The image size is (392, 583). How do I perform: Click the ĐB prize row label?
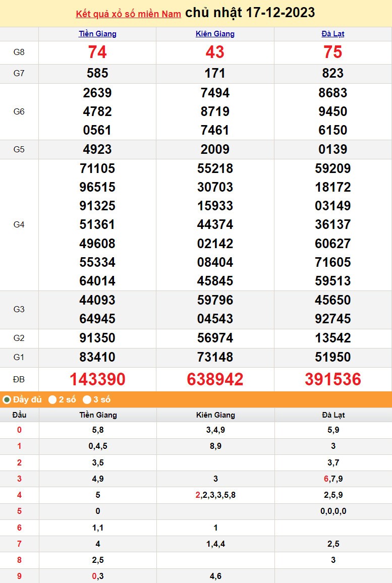coord(19,380)
